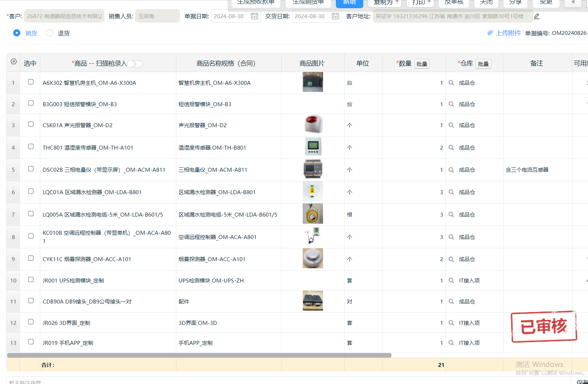Click the 批量 button beside 仓库
Viewport: 588px width, 384px height.
click(x=483, y=64)
